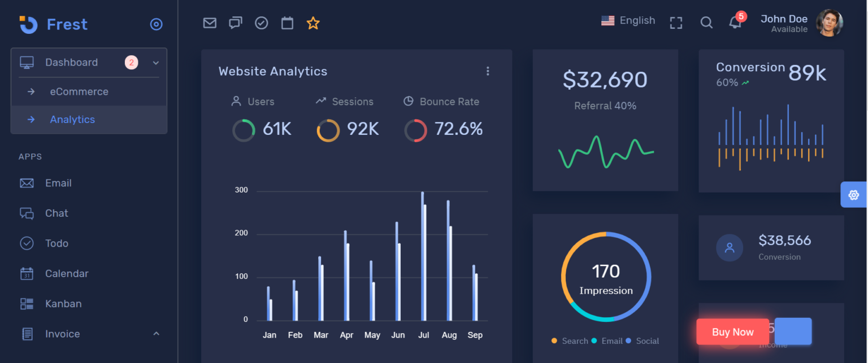Click the Calendar icon in the toolbar

287,23
